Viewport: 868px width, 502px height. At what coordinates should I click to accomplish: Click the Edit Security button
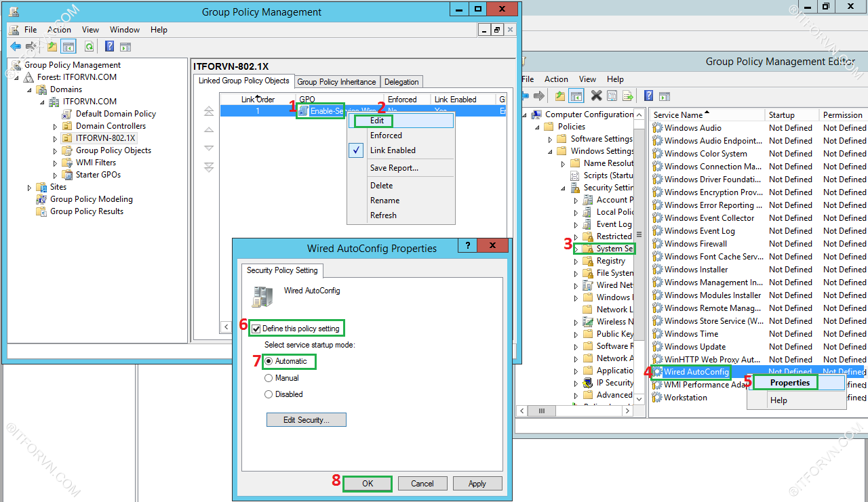(x=306, y=420)
